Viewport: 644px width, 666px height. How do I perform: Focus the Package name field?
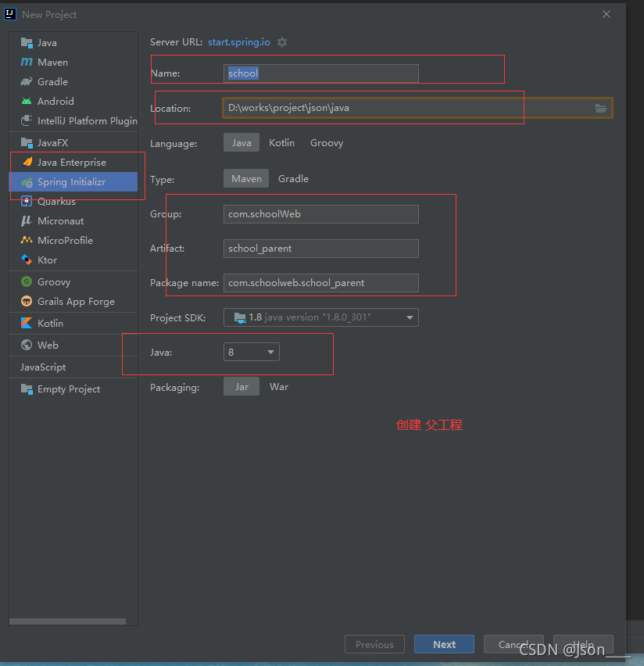pos(320,283)
